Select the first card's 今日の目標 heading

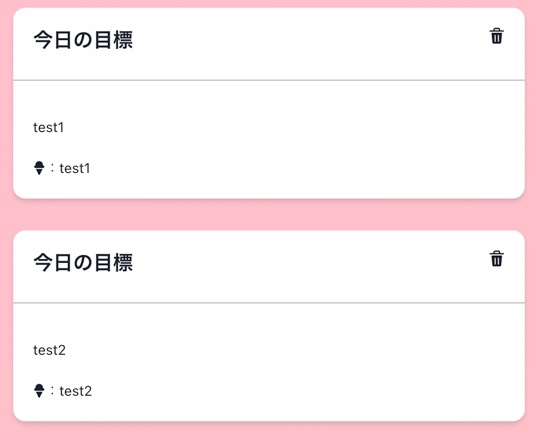[x=83, y=40]
